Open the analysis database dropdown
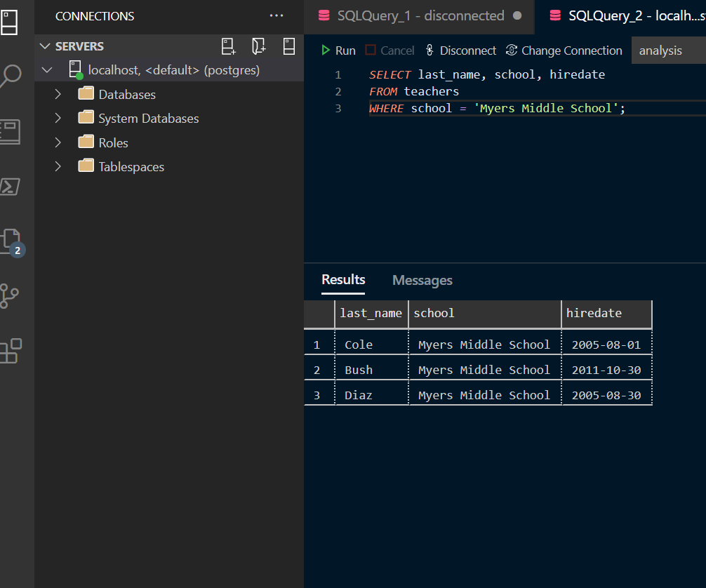 click(x=668, y=51)
